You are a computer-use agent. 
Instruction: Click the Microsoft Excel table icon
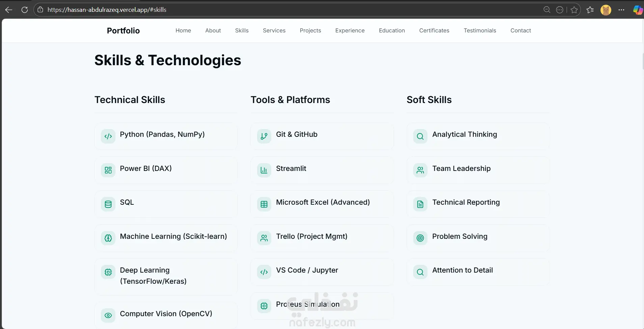[264, 204]
